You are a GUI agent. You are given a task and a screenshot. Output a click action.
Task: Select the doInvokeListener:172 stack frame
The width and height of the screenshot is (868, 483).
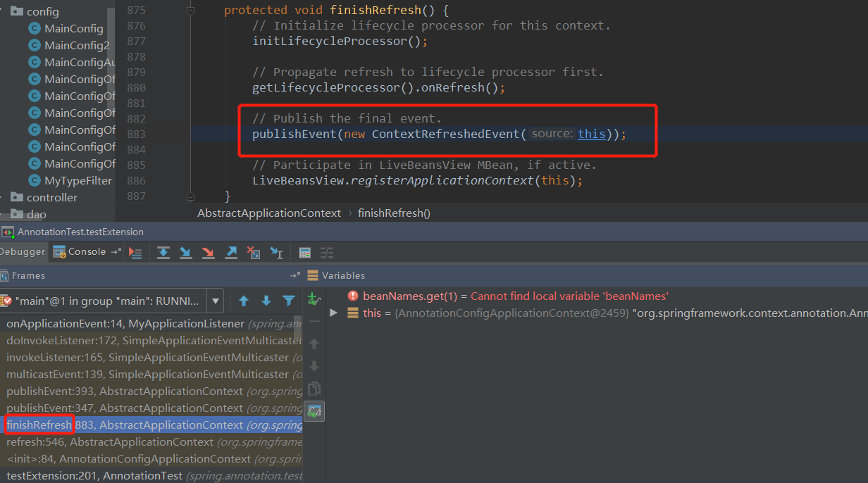151,341
